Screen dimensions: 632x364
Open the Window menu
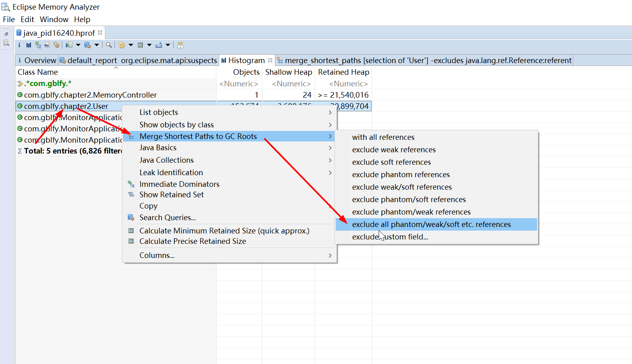pyautogui.click(x=54, y=19)
